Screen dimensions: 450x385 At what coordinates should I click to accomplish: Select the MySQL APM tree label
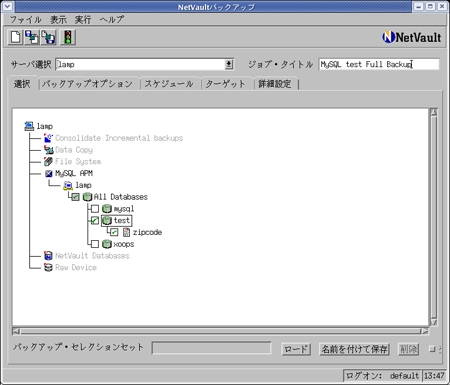pyautogui.click(x=74, y=173)
